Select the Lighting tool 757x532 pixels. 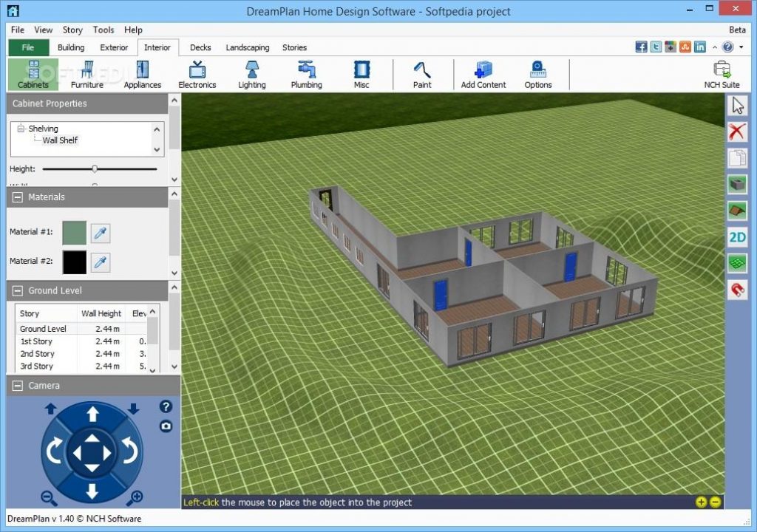pyautogui.click(x=251, y=74)
